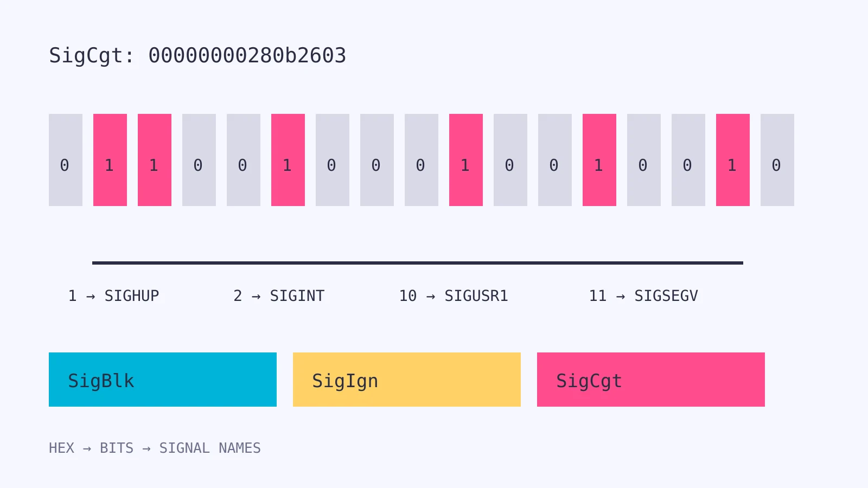The image size is (868, 488).
Task: Click the sixteenth bit cell, pink 1
Action: (733, 160)
